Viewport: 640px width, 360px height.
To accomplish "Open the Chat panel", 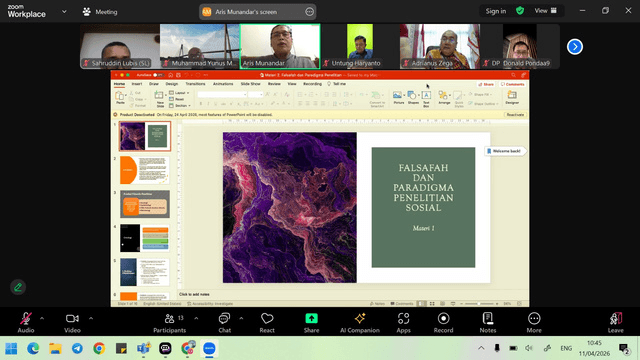I will (224, 322).
